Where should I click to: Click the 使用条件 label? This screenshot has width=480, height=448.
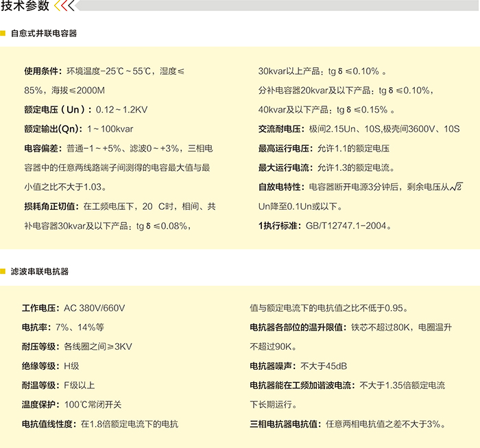pos(42,71)
